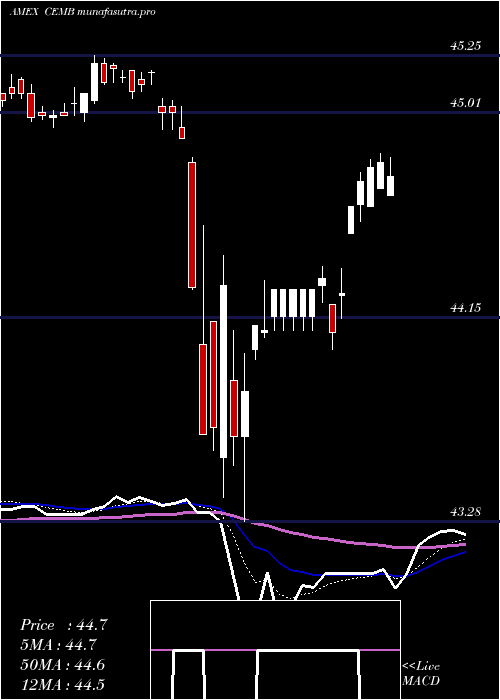The width and height of the screenshot is (500, 700).
Task: Click the tallest red candle below the 45.01 line
Action: 192,225
